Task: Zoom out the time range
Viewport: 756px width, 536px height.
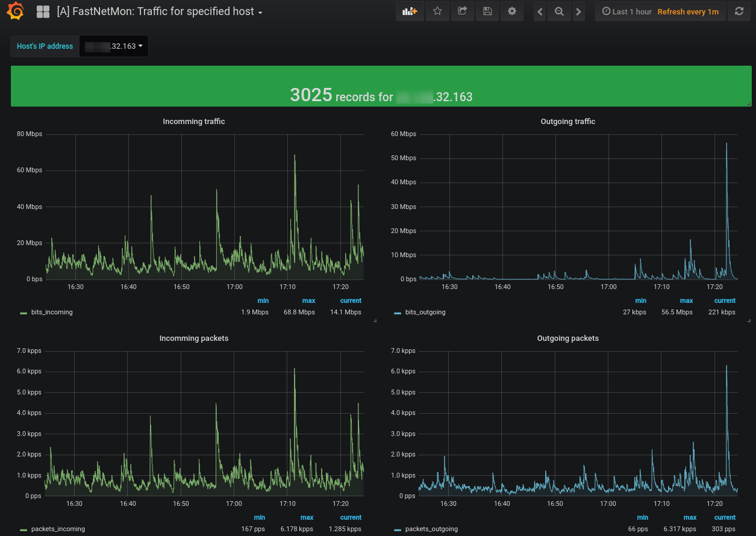Action: [x=559, y=11]
